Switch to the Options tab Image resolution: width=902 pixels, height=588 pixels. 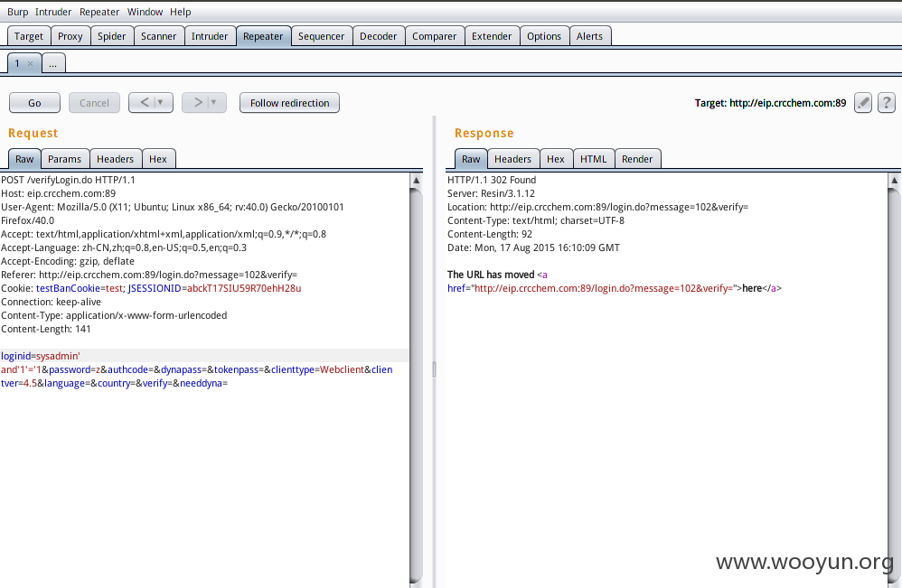tap(544, 36)
